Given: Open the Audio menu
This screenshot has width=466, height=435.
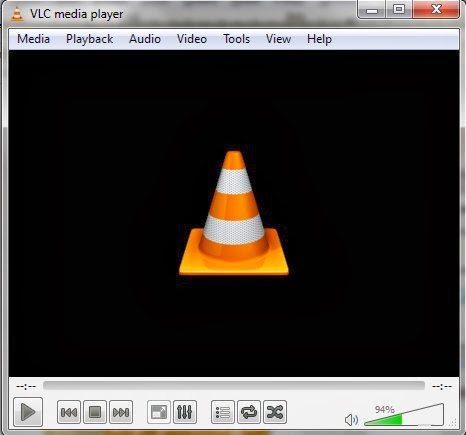Looking at the screenshot, I should pyautogui.click(x=145, y=39).
